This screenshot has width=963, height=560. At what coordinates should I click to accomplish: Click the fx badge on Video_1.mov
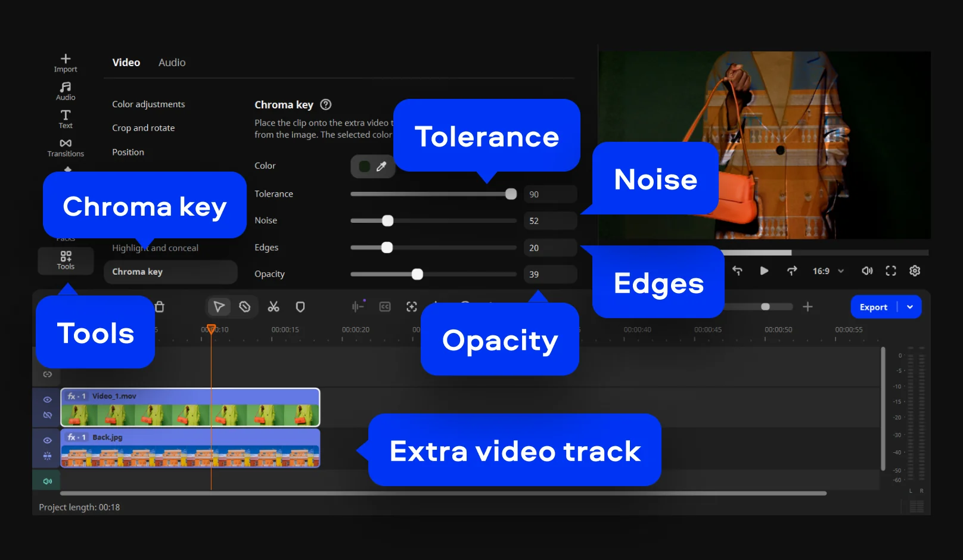pyautogui.click(x=76, y=396)
